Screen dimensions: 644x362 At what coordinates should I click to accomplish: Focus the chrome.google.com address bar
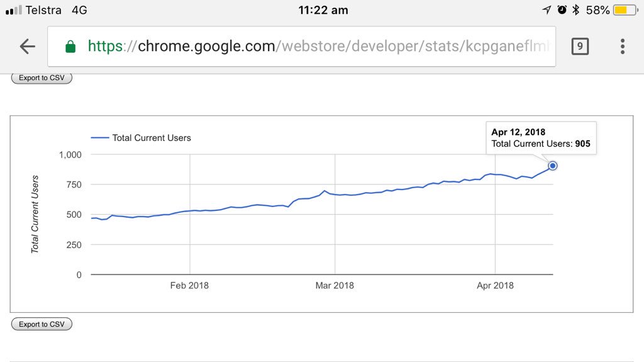click(301, 46)
